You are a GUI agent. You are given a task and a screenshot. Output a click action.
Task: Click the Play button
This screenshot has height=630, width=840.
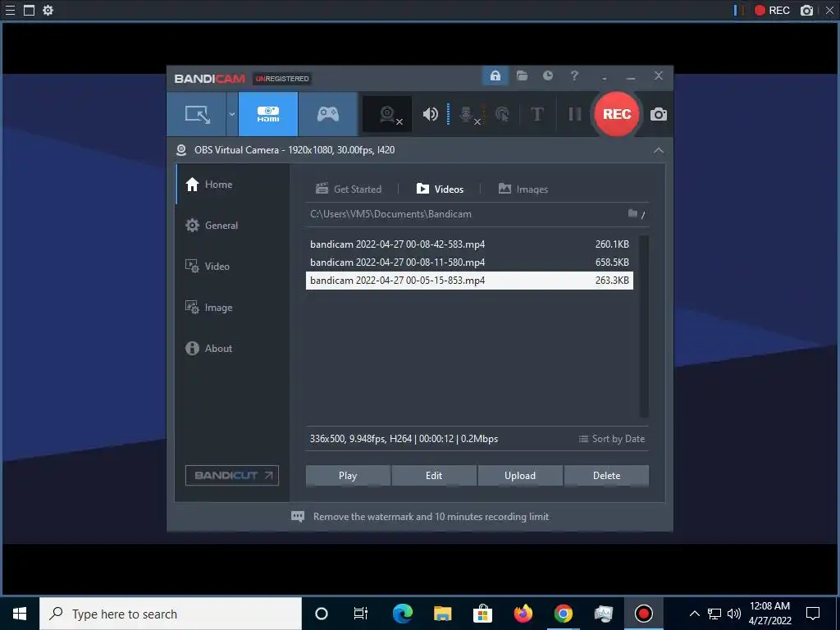[x=348, y=476]
